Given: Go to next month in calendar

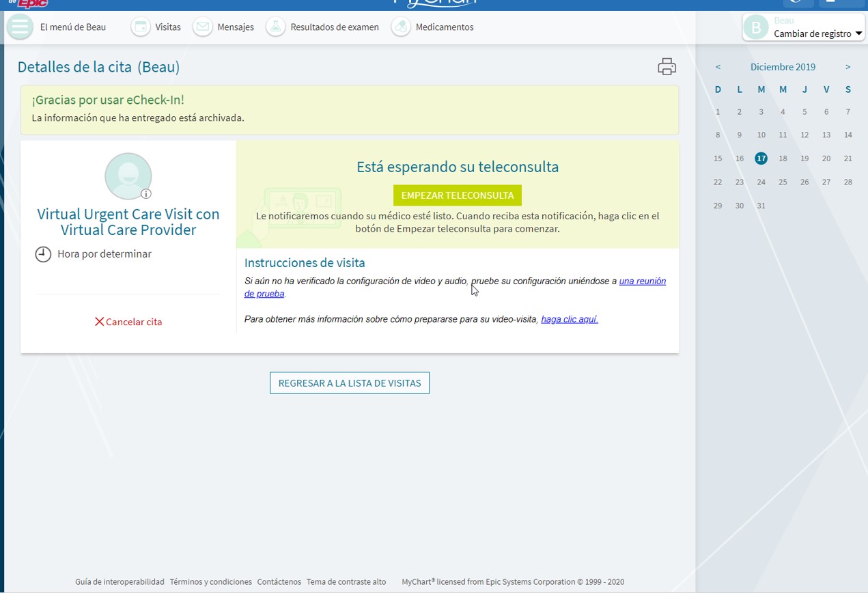Looking at the screenshot, I should coord(848,67).
